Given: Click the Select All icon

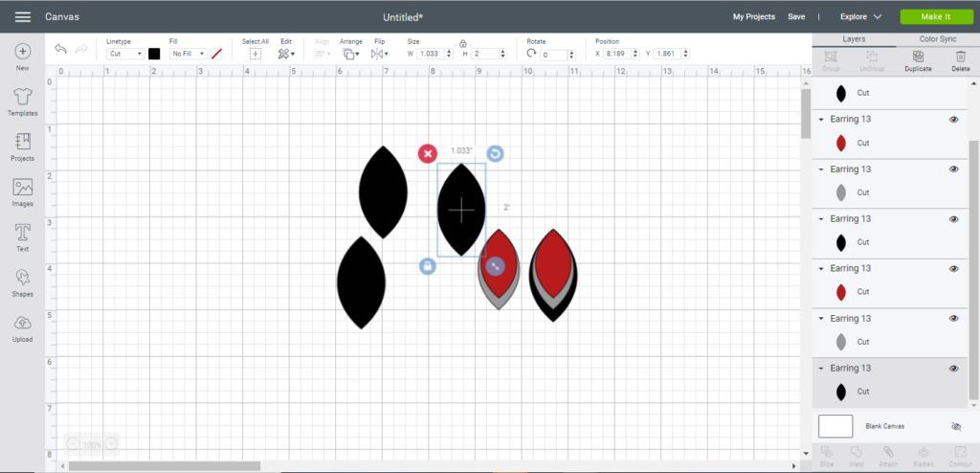Looking at the screenshot, I should coord(255,55).
